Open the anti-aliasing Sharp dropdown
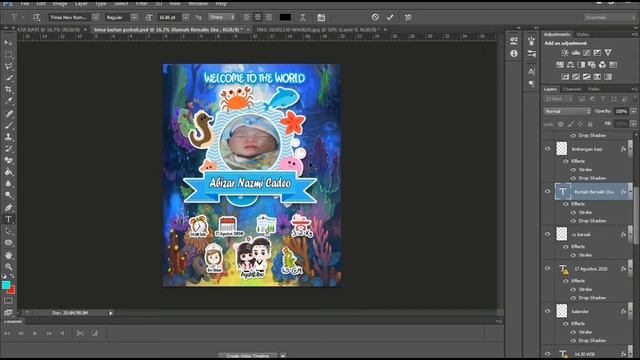The height and width of the screenshot is (360, 640). point(222,17)
